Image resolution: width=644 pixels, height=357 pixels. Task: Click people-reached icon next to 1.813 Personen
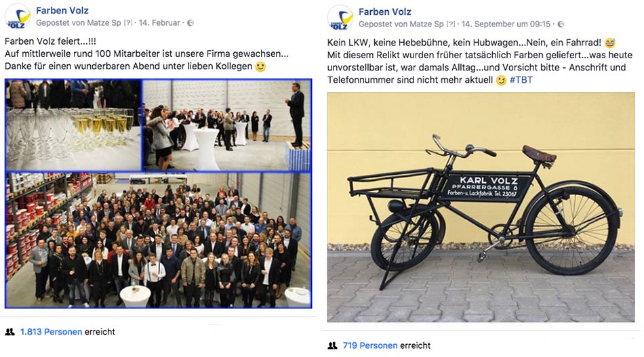click(10, 332)
